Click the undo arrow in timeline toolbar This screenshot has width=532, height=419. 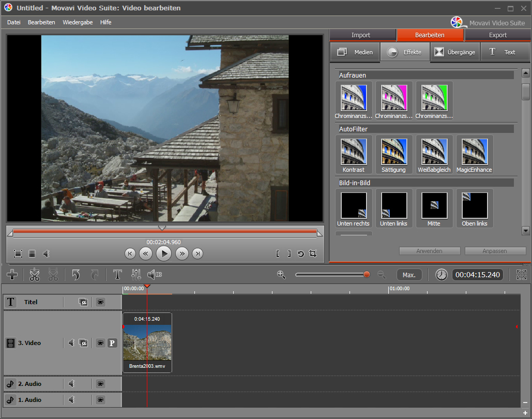(76, 275)
